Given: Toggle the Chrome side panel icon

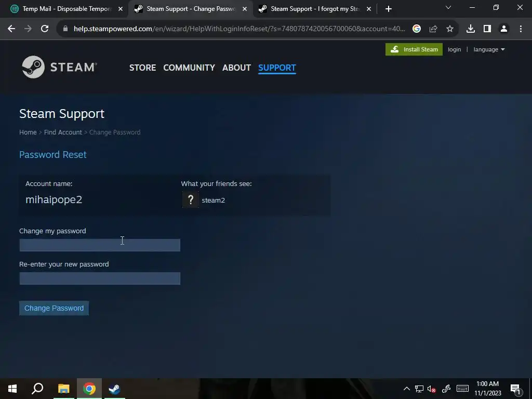Looking at the screenshot, I should pyautogui.click(x=487, y=29).
